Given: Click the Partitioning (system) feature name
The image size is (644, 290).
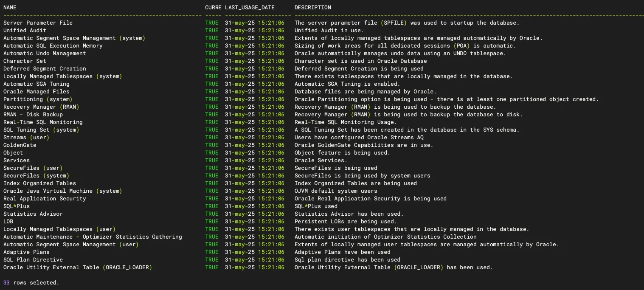Looking at the screenshot, I should [38, 99].
